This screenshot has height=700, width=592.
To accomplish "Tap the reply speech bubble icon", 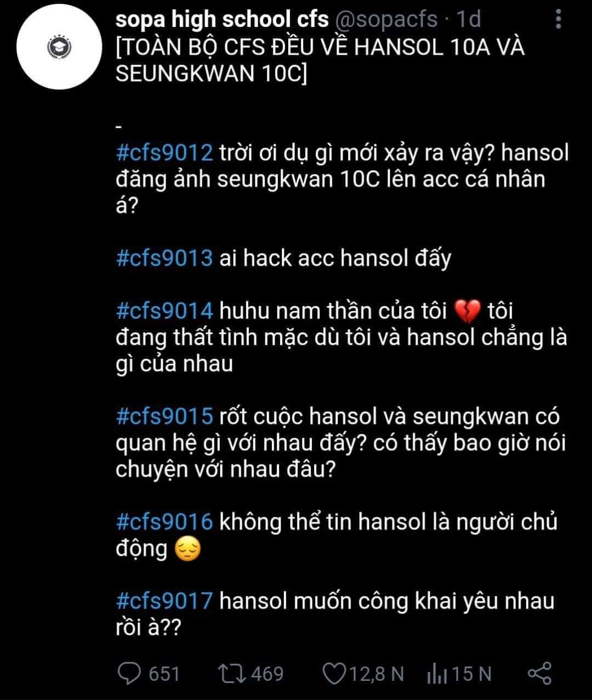I will click(129, 674).
